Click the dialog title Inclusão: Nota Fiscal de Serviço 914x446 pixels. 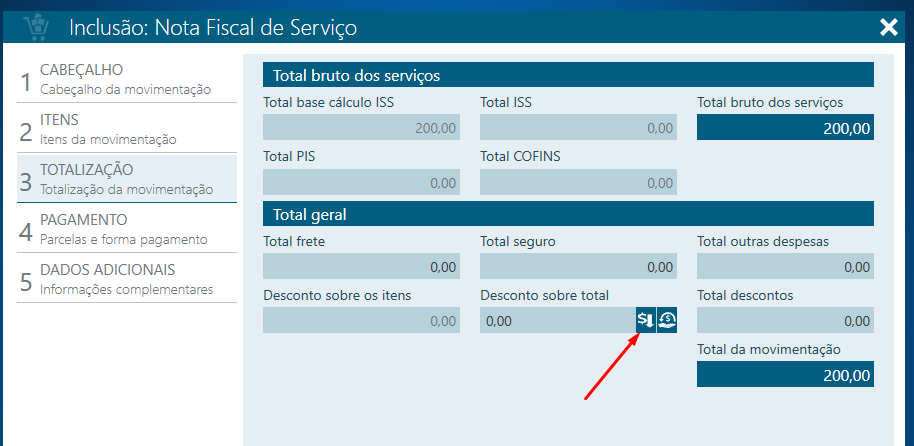(213, 27)
